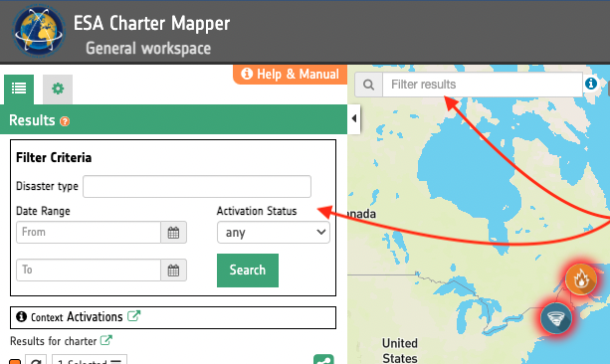Screen dimensions: 610x364
Task: Click the magnifier search icon on map
Action: point(368,85)
